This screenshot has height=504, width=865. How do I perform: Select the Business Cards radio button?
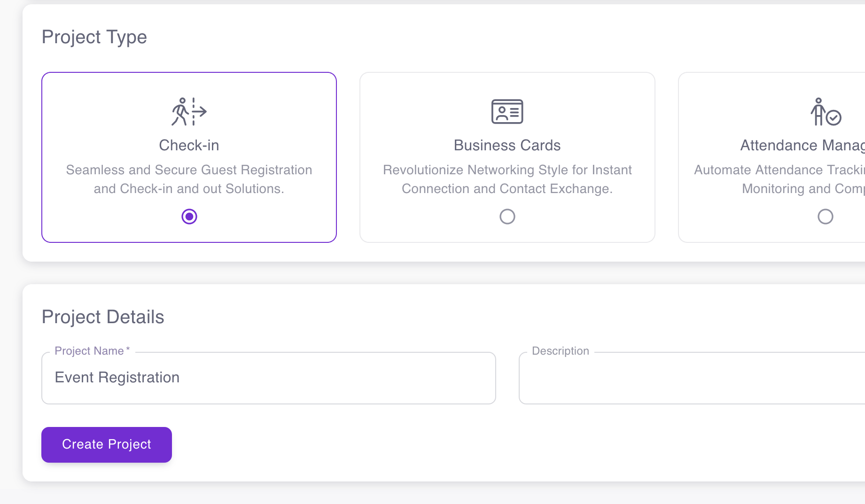pos(507,217)
